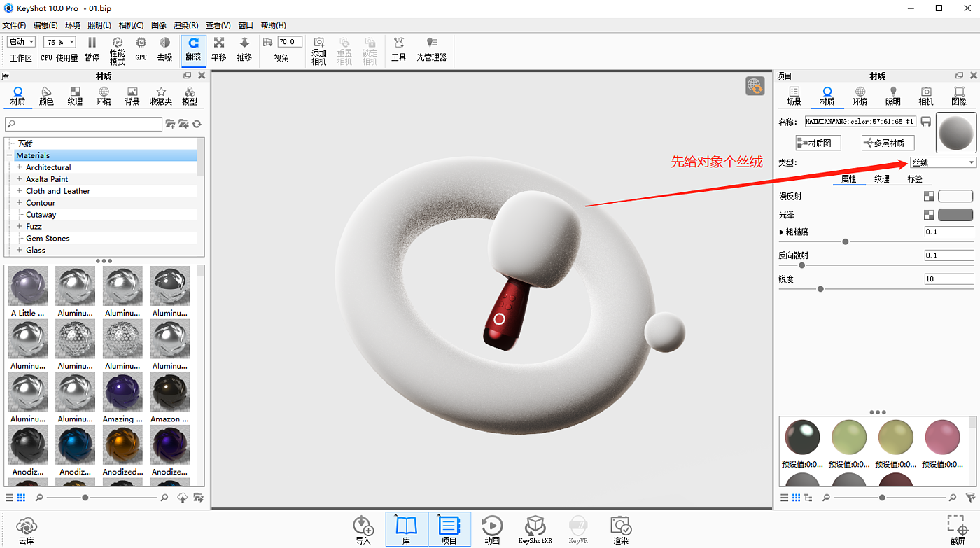The height and width of the screenshot is (548, 980).
Task: Open the 类型 material type dropdown
Action: [943, 162]
